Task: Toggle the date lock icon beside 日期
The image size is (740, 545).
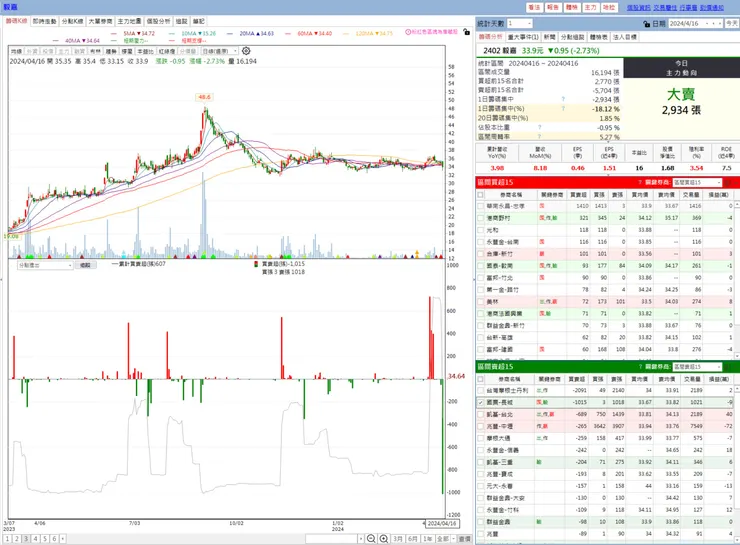Action: (x=647, y=24)
